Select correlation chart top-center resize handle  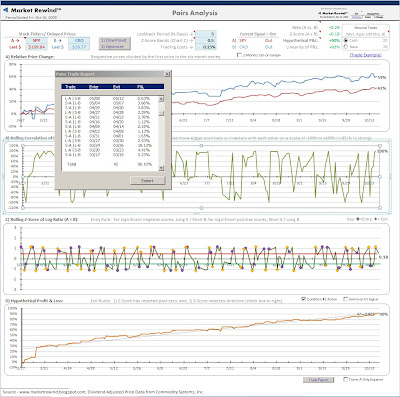coord(201,146)
